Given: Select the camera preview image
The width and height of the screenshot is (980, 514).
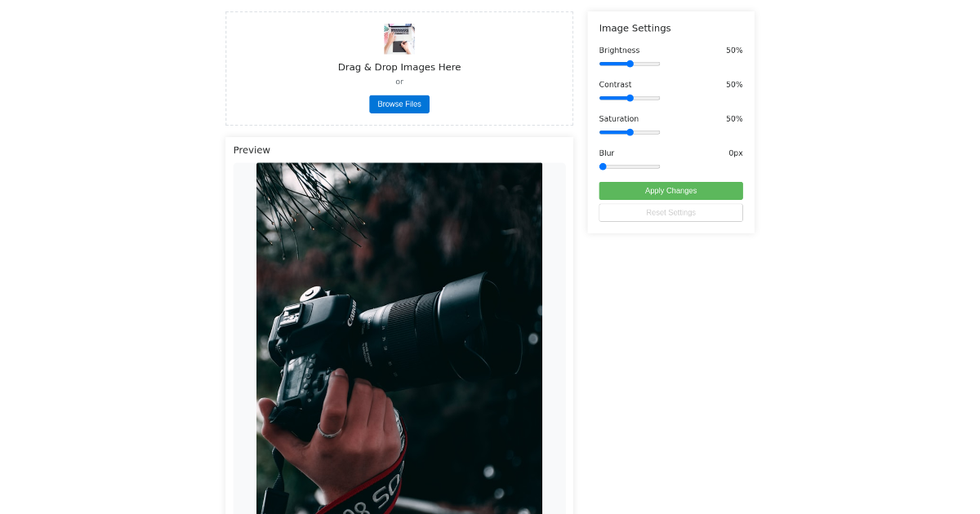Looking at the screenshot, I should pos(399,339).
